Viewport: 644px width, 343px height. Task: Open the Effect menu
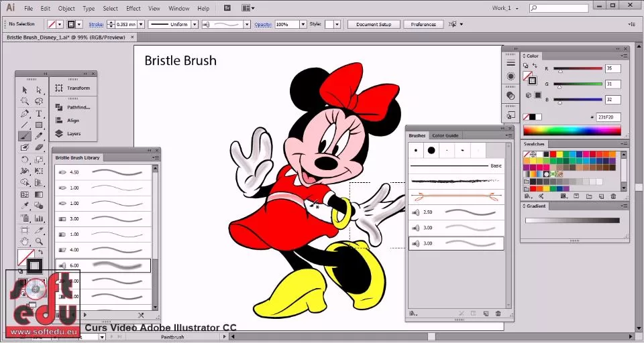(133, 8)
